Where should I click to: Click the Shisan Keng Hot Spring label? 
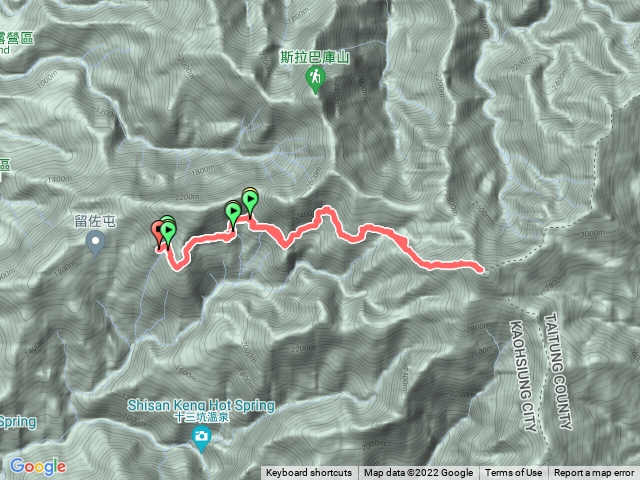[201, 405]
